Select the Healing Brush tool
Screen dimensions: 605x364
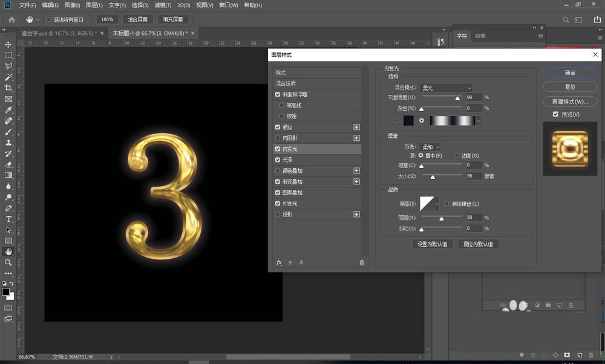(8, 121)
